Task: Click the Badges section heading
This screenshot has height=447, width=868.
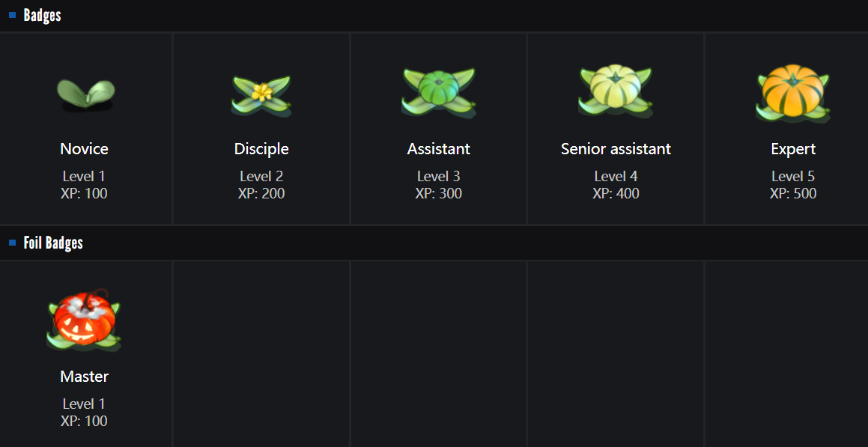Action: point(43,15)
